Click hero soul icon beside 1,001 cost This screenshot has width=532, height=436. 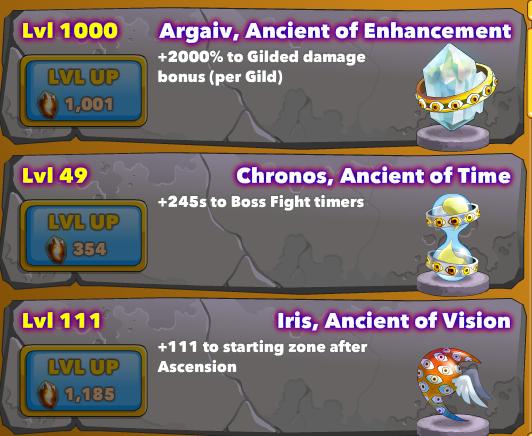(49, 105)
